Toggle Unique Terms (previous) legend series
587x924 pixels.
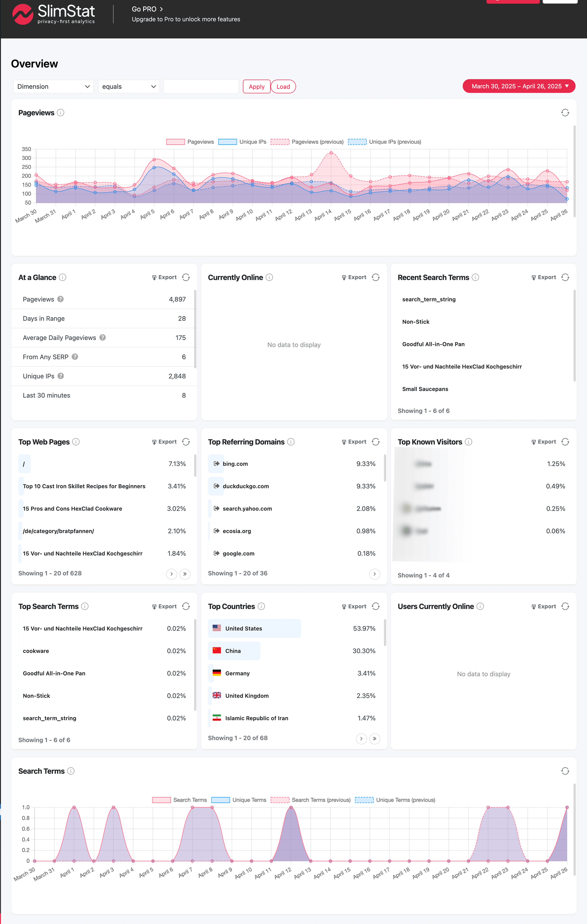[x=395, y=800]
